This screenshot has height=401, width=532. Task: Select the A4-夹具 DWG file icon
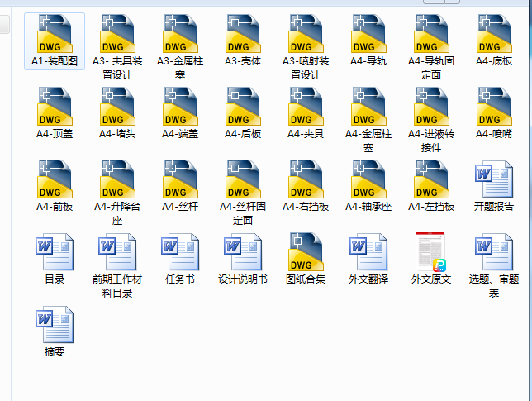pos(306,107)
